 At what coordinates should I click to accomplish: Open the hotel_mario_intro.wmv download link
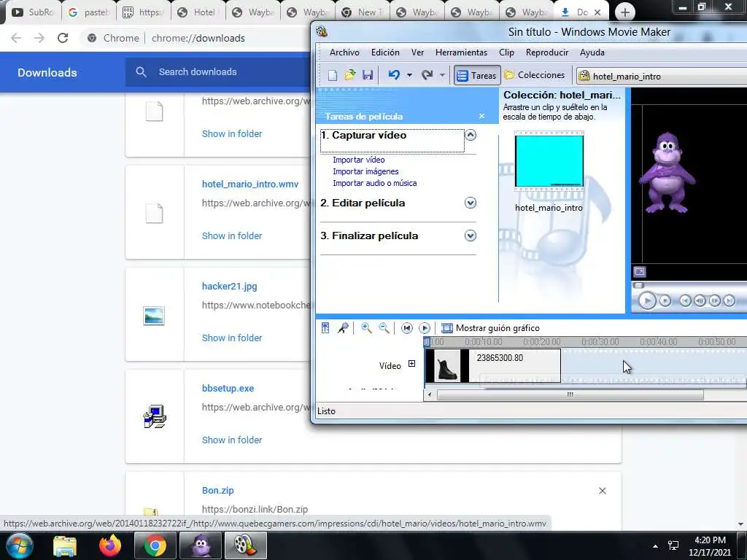(250, 184)
